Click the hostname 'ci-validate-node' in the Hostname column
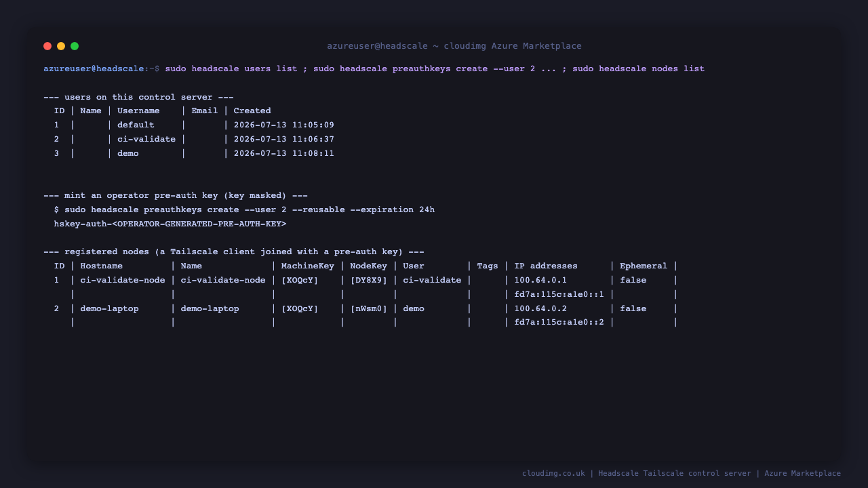 point(123,280)
